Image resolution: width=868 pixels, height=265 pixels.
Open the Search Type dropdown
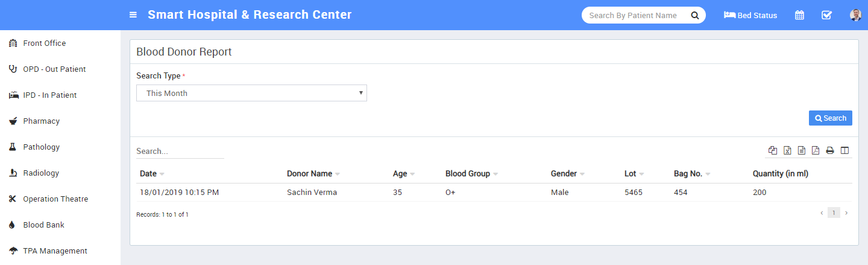click(x=251, y=93)
